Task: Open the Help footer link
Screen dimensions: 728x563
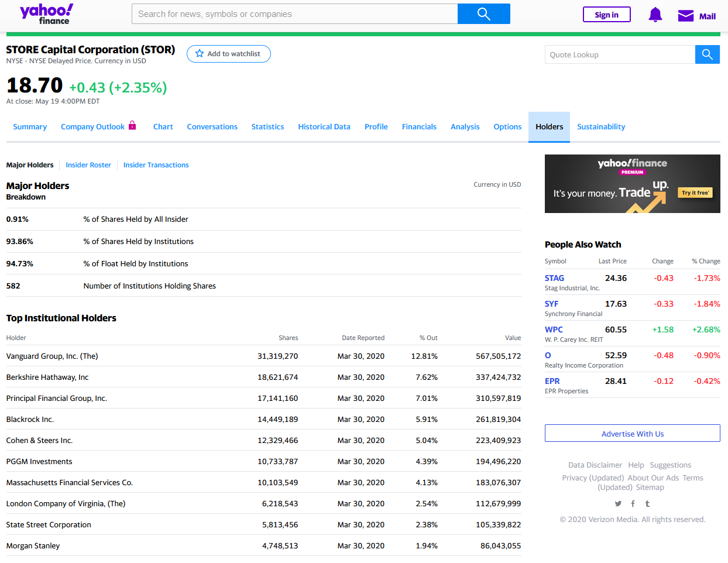Action: [x=636, y=465]
